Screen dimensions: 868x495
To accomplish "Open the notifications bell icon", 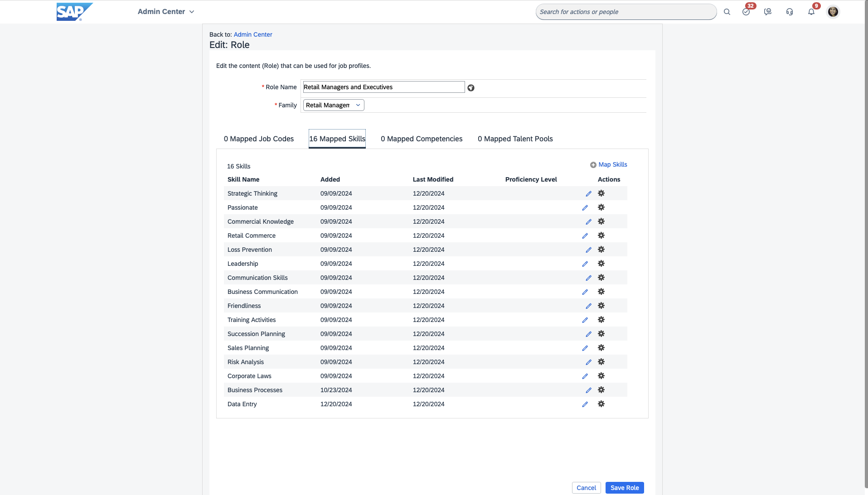I will [x=811, y=12].
